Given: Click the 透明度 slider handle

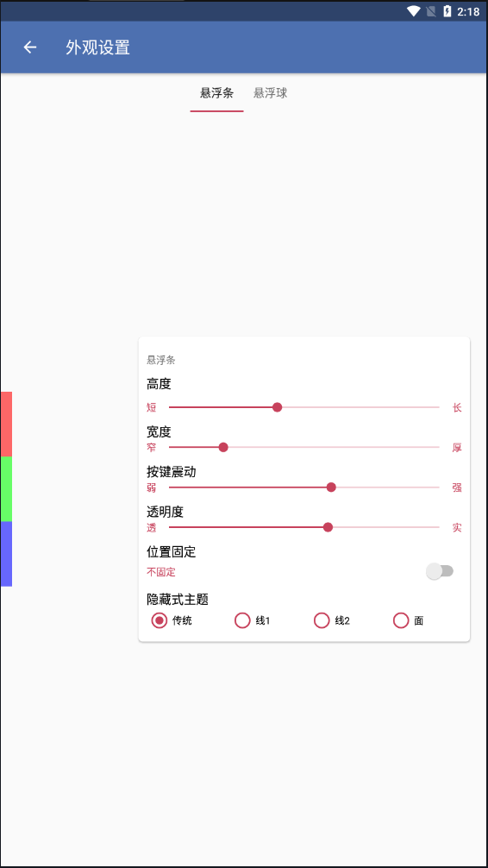Looking at the screenshot, I should coord(328,527).
